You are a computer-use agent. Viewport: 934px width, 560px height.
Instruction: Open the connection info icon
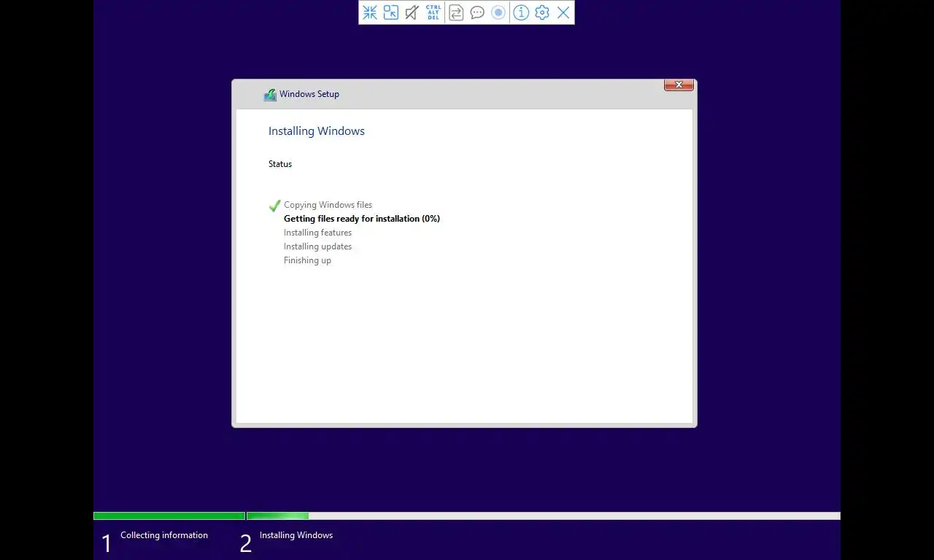point(521,12)
